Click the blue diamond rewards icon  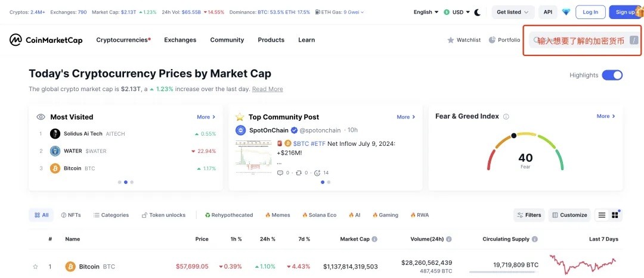(x=566, y=13)
